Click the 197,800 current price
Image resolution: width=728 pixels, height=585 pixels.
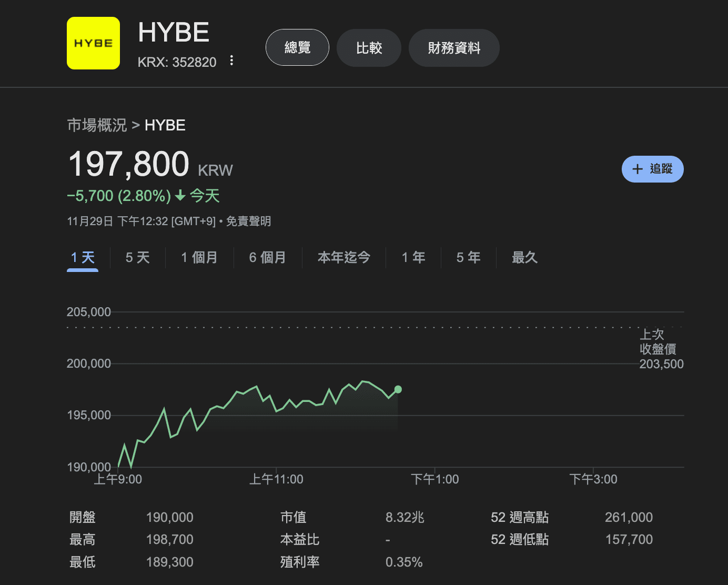129,164
